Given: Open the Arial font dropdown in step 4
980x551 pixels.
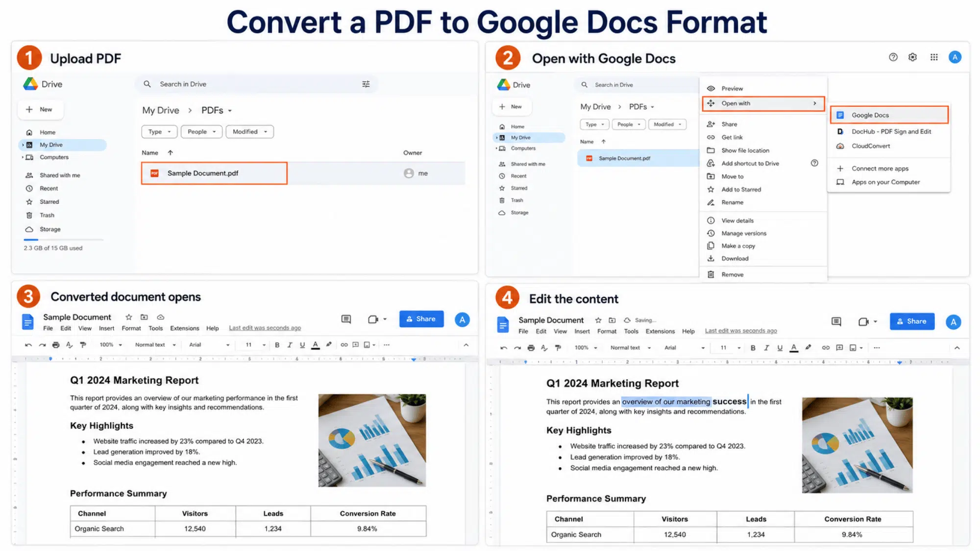Looking at the screenshot, I should [x=685, y=348].
